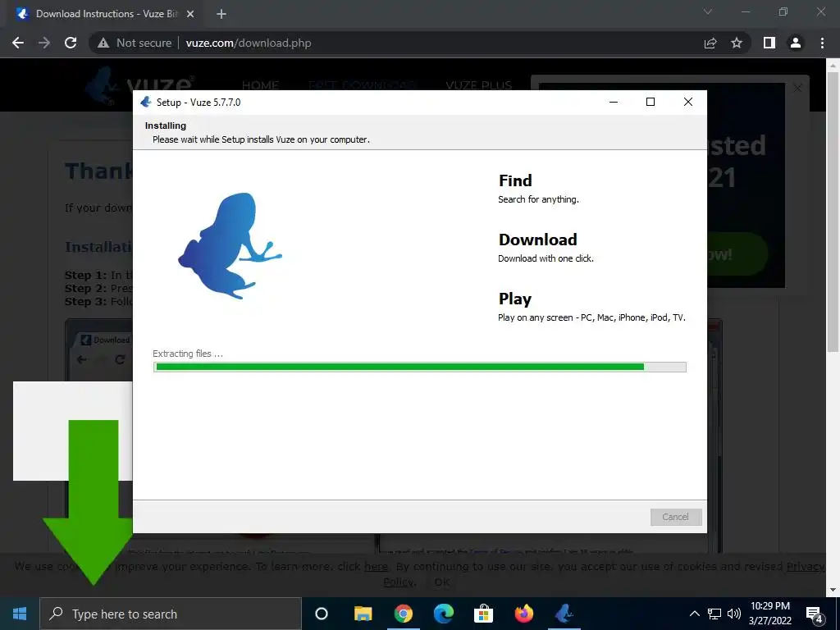Viewport: 840px width, 630px height.
Task: Show hidden system tray icons
Action: (694, 614)
